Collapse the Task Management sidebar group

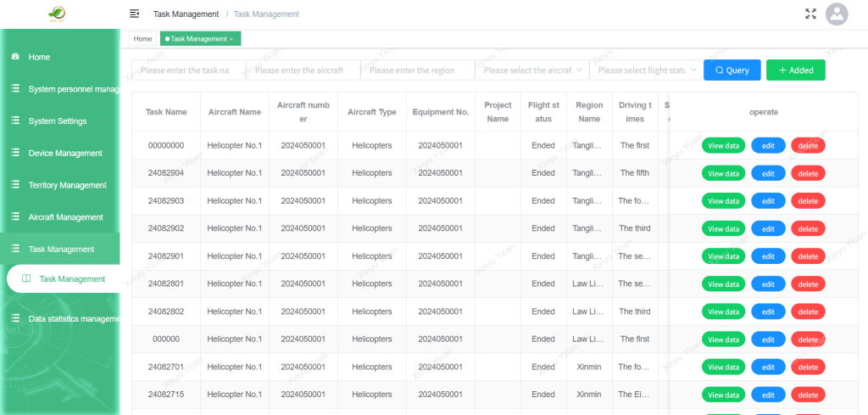point(103,250)
